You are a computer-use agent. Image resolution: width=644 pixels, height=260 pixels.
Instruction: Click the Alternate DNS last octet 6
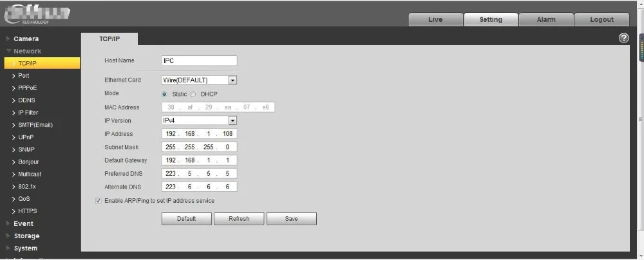(227, 187)
